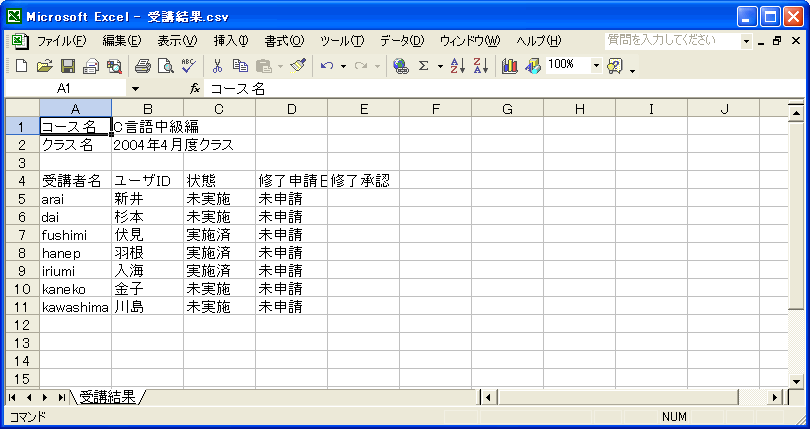Select row 7 header

coord(22,235)
